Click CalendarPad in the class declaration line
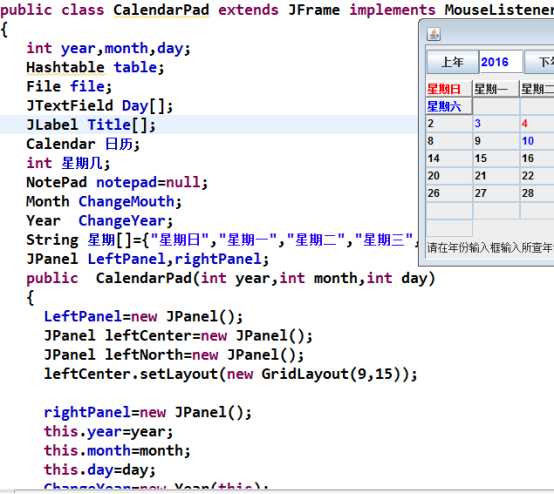554x494 pixels. pyautogui.click(x=161, y=10)
